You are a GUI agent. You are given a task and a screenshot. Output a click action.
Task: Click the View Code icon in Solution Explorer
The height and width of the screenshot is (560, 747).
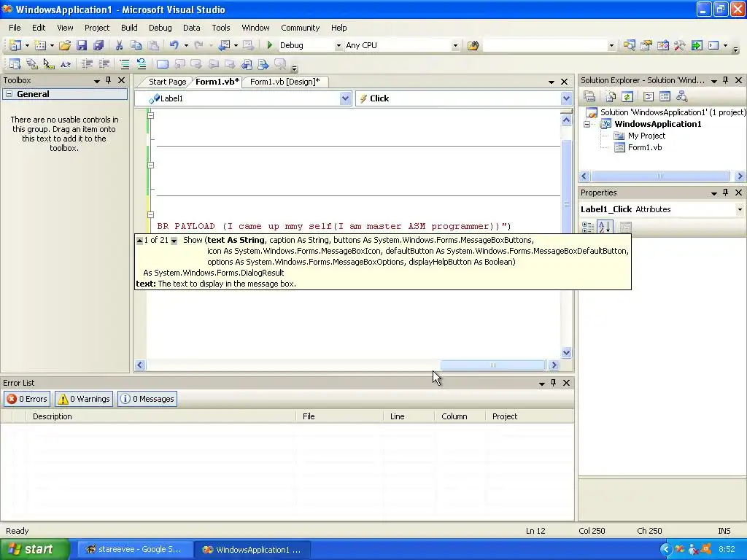pos(649,97)
